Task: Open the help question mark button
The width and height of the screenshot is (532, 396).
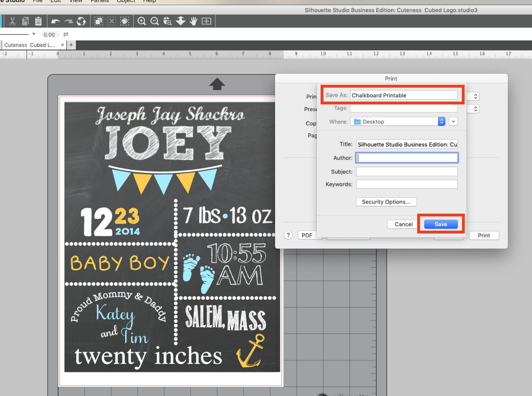Action: point(288,235)
